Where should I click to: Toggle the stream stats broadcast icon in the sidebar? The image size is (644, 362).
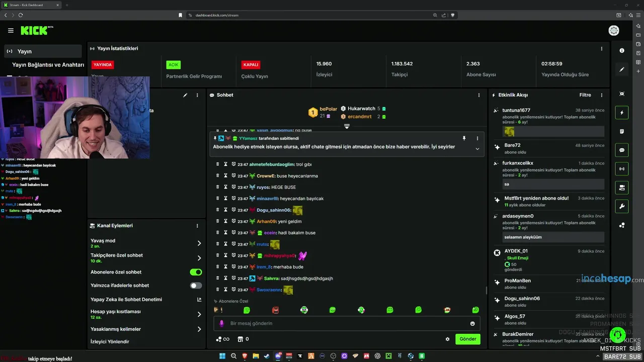point(622,169)
